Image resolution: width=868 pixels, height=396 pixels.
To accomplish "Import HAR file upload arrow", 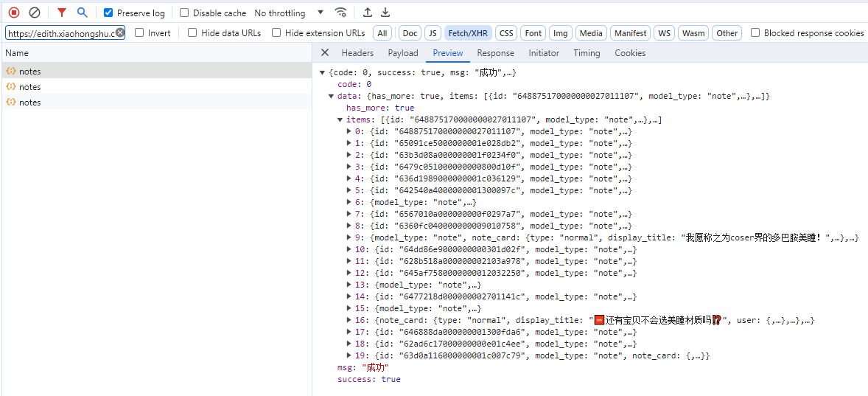I will point(368,13).
